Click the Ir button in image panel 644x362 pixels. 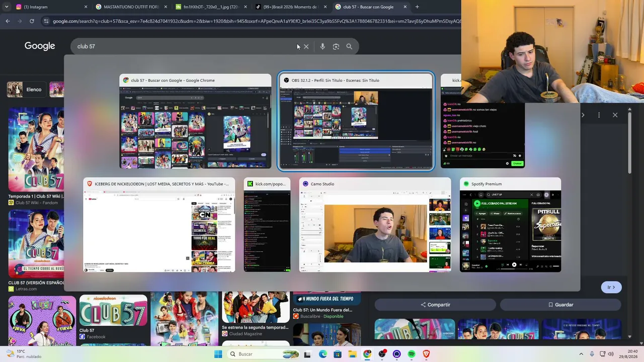pos(611,287)
